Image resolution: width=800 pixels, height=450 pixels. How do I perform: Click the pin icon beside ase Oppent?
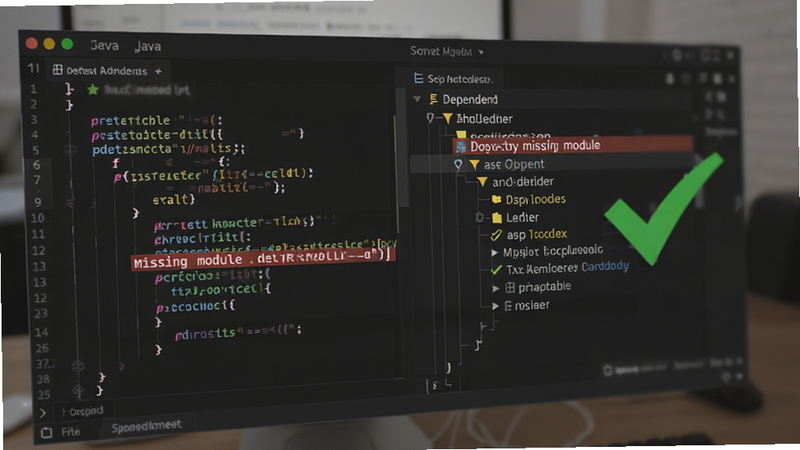[x=458, y=164]
